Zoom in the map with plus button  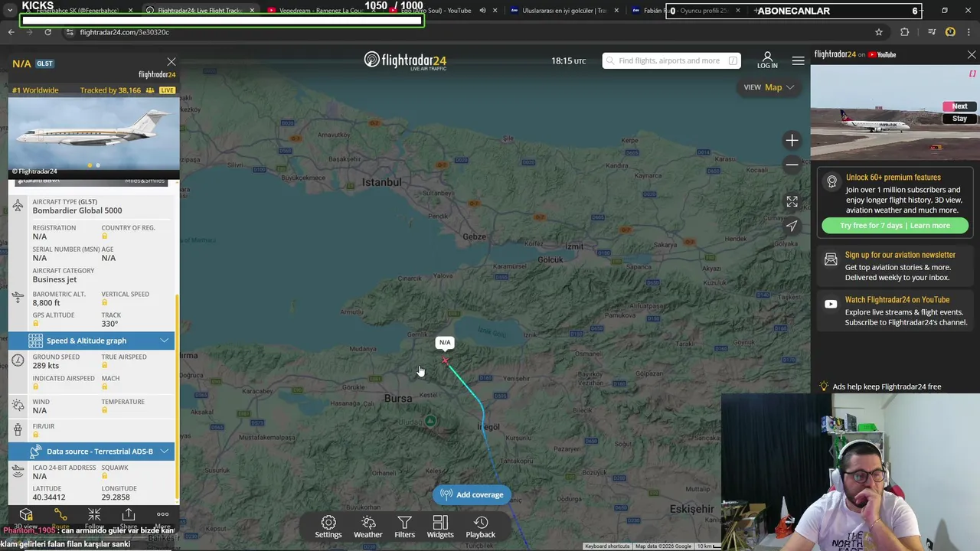tap(792, 140)
